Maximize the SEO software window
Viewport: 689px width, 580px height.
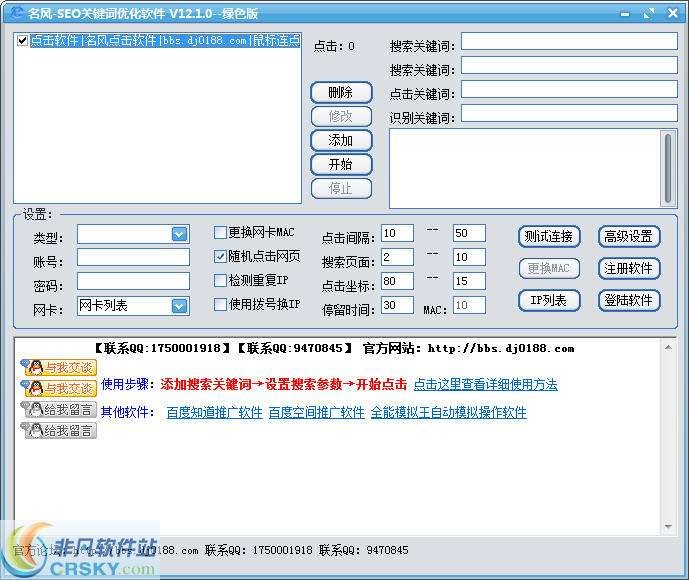click(x=649, y=14)
